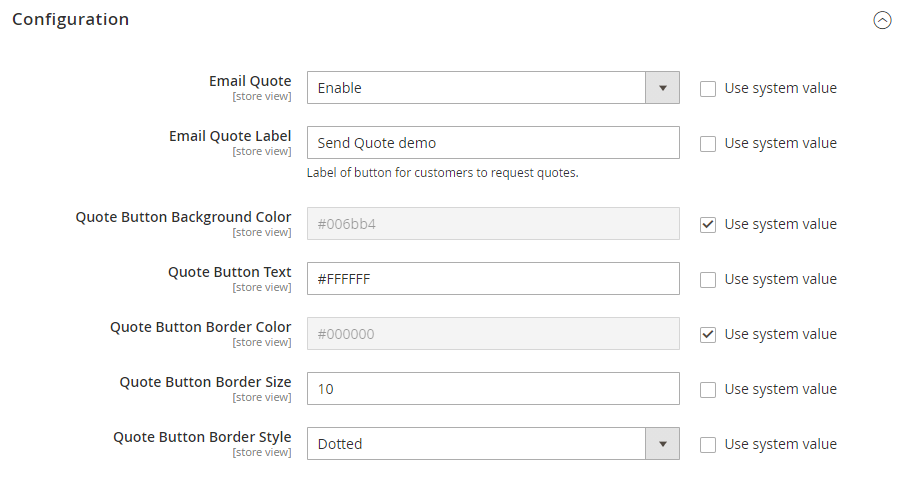This screenshot has height=504, width=900.
Task: Tick Use system value for Border Style
Action: tap(708, 445)
